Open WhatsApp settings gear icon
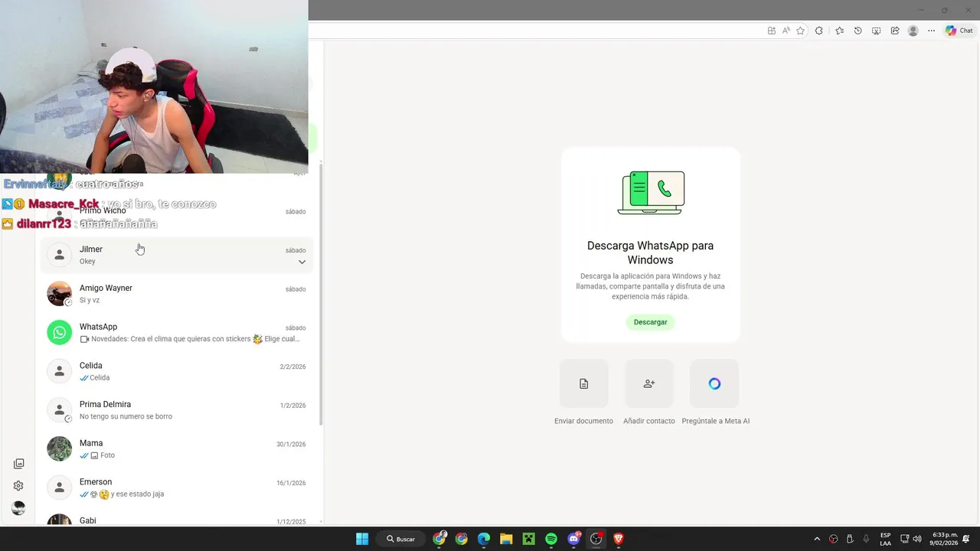 (18, 486)
